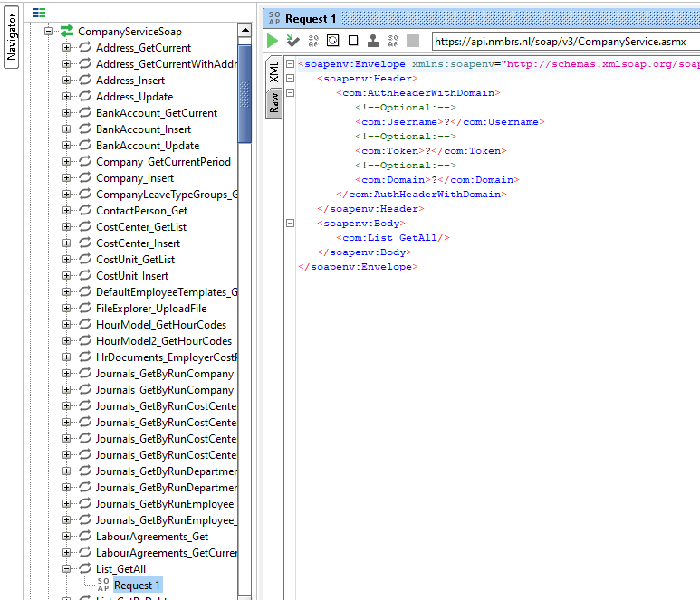The height and width of the screenshot is (600, 700).
Task: Expand the ContactPerson_Get node
Action: click(x=66, y=211)
